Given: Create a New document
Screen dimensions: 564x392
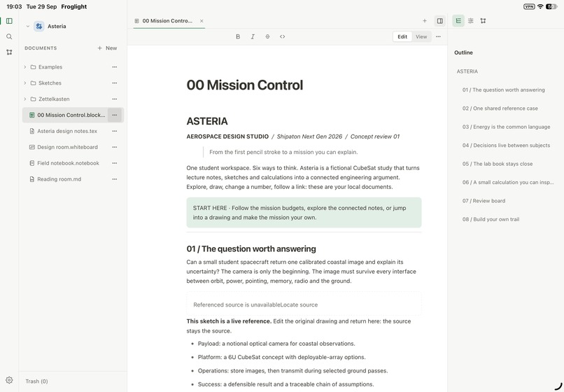Looking at the screenshot, I should [107, 48].
